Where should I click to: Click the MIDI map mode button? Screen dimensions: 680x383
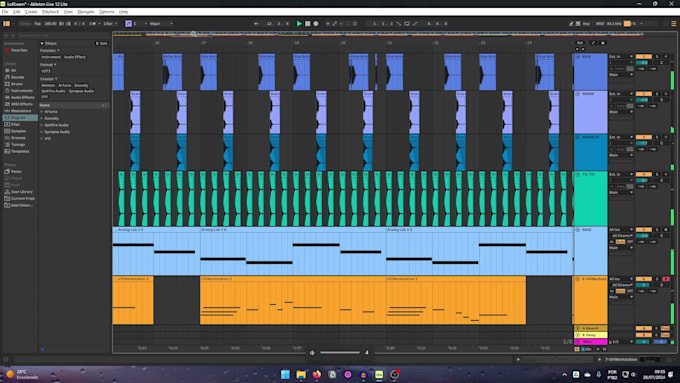(600, 23)
